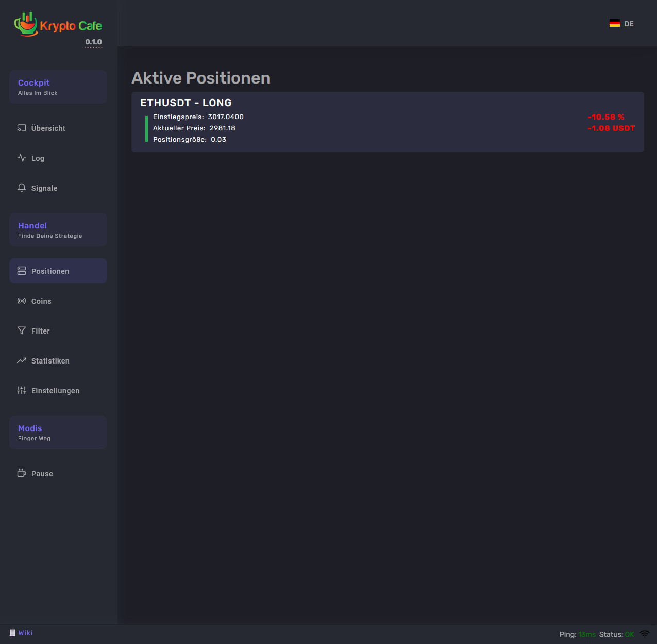Click the German flag language selector
This screenshot has width=657, height=644.
[x=615, y=23]
